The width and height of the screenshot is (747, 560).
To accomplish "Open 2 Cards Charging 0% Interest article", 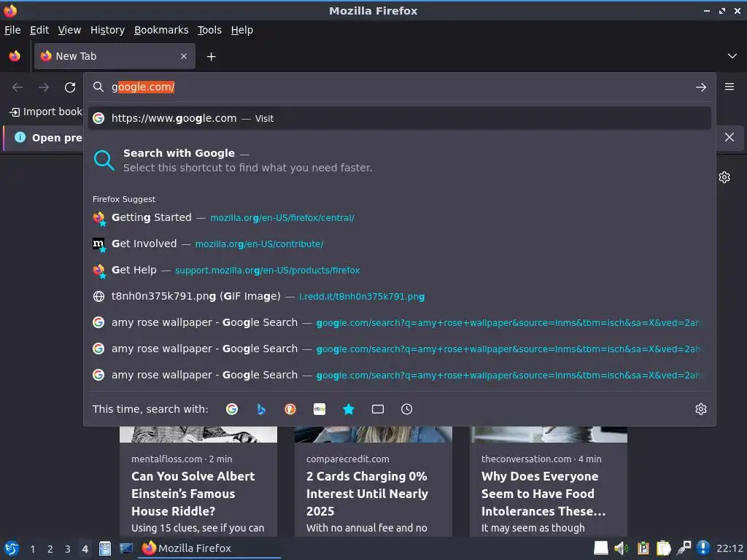I will tap(367, 494).
